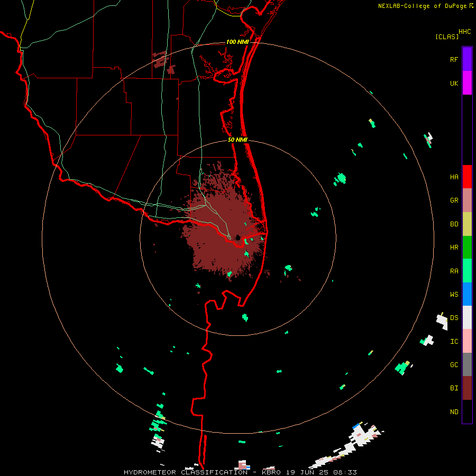Viewport: 476px width, 476px height.
Task: Click the ND black legend swatch
Action: pyautogui.click(x=467, y=411)
